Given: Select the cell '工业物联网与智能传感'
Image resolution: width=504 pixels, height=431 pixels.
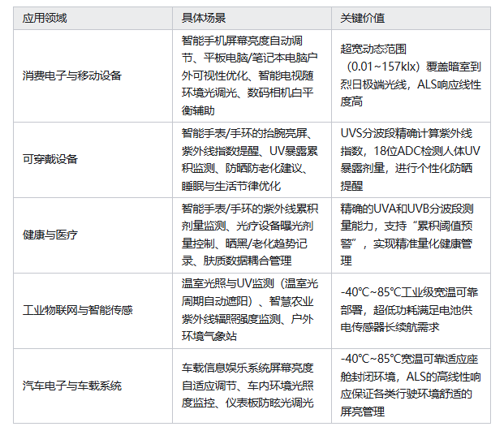Looking at the screenshot, I should pos(93,311).
